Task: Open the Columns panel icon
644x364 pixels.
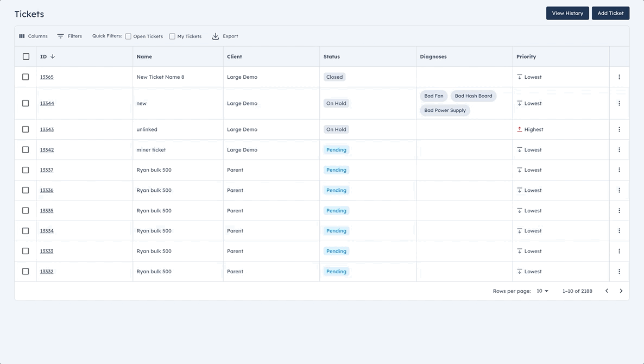Action: click(21, 36)
